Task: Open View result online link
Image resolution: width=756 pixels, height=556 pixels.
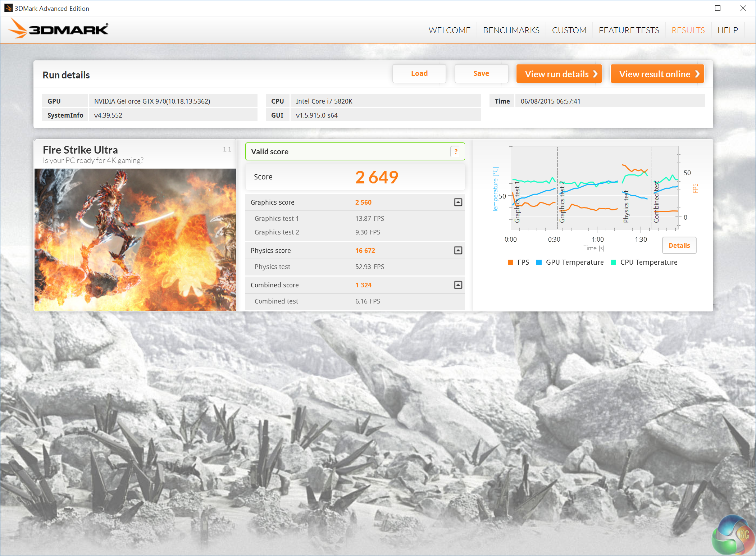Action: pyautogui.click(x=657, y=74)
